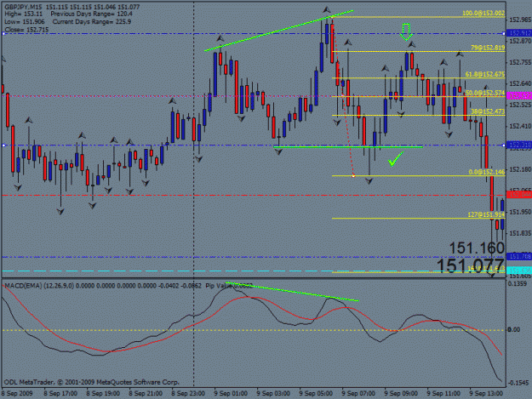Select the left handle of the 152.310 line
This screenshot has width=532, height=399.
coord(3,145)
